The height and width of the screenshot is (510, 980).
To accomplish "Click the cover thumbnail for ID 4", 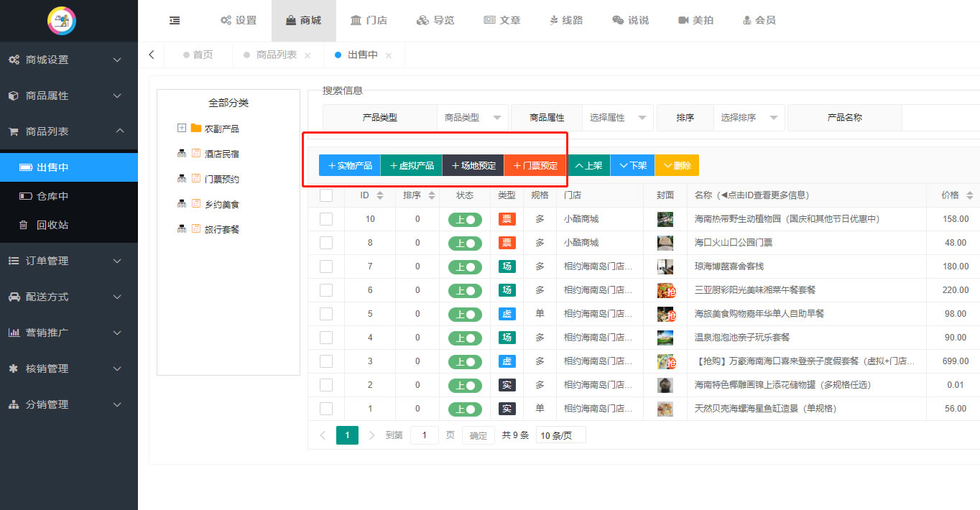I will (x=665, y=338).
